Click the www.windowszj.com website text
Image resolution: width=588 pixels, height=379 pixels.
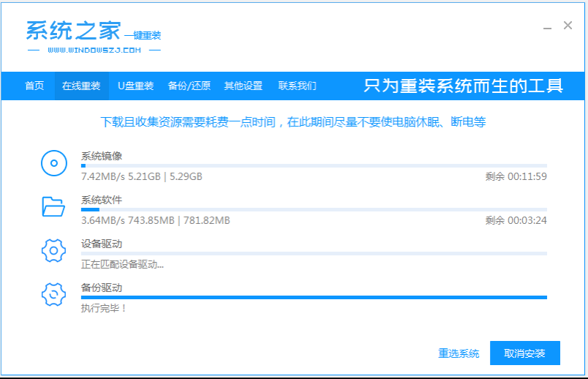[x=94, y=50]
